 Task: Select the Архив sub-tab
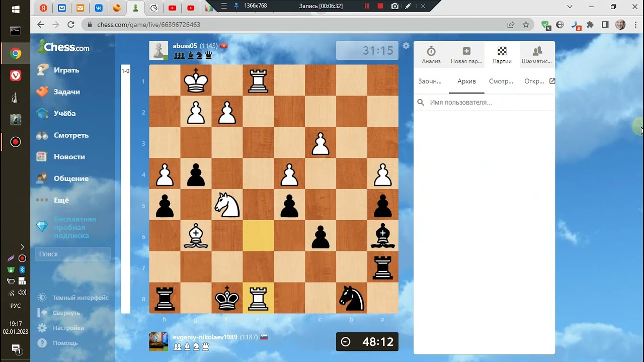point(467,81)
